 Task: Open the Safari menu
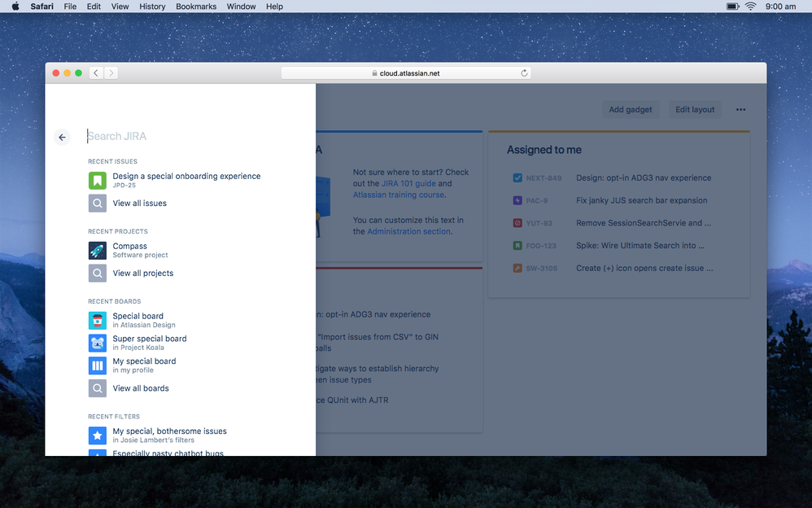coord(42,7)
